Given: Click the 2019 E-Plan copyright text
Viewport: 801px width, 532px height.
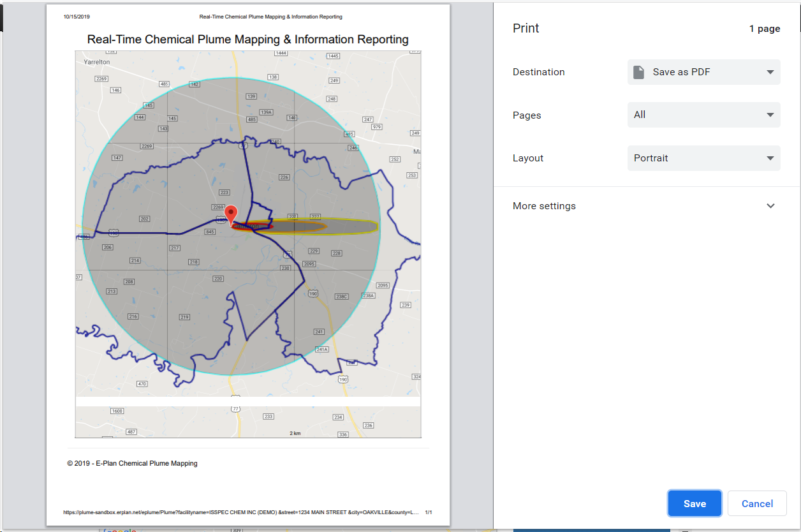Looking at the screenshot, I should tap(132, 464).
